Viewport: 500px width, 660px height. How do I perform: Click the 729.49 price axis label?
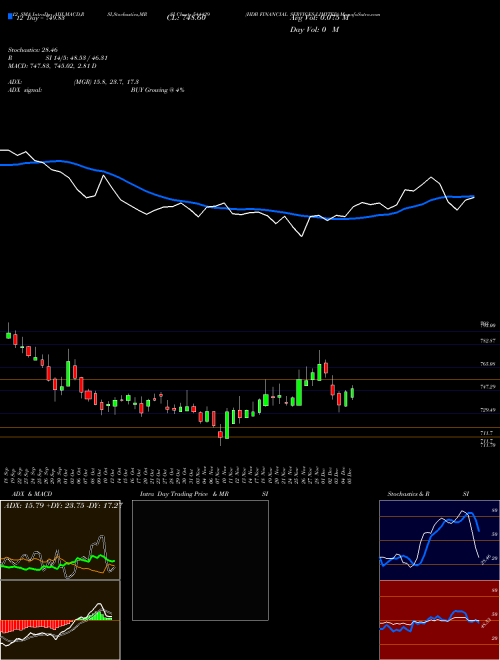coord(489,410)
